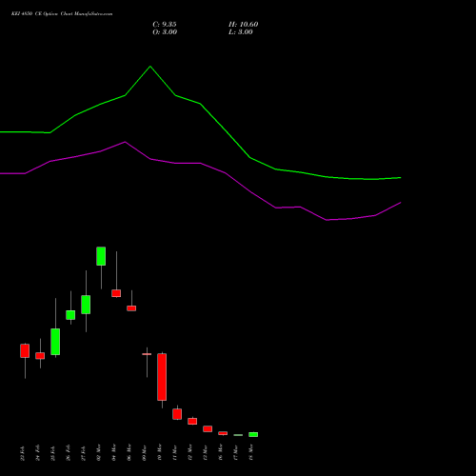The height and width of the screenshot is (476, 476).
Task: Click the 11 Mar date label
Action: [x=175, y=452]
